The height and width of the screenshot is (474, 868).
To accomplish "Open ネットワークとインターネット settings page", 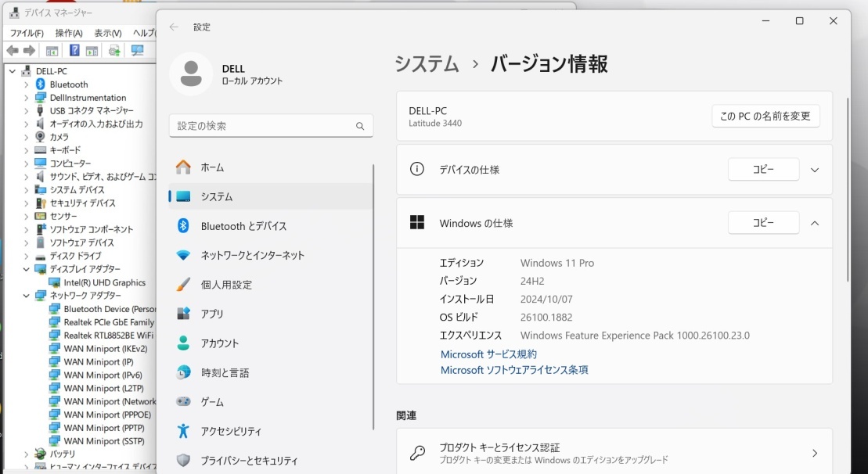I will pos(271,256).
